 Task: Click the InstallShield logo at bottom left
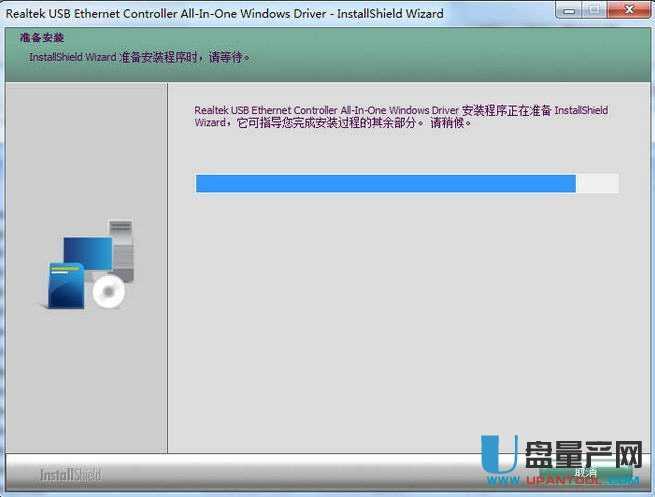[70, 474]
